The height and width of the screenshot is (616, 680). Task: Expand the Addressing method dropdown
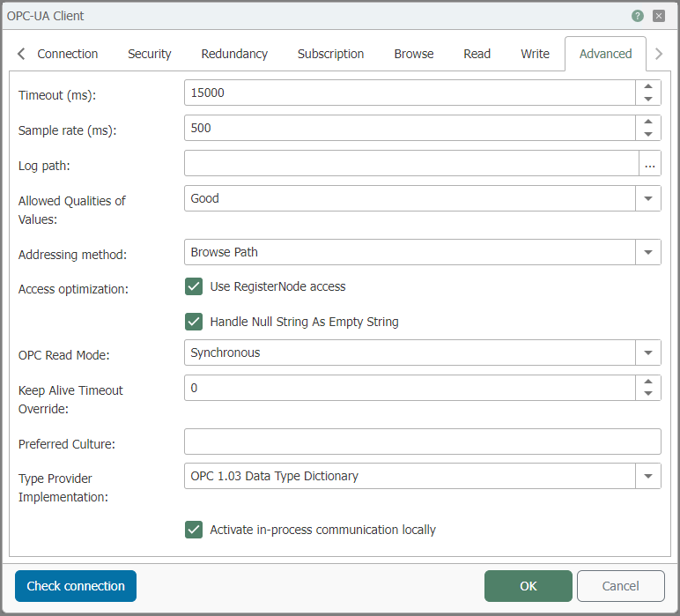click(x=648, y=252)
